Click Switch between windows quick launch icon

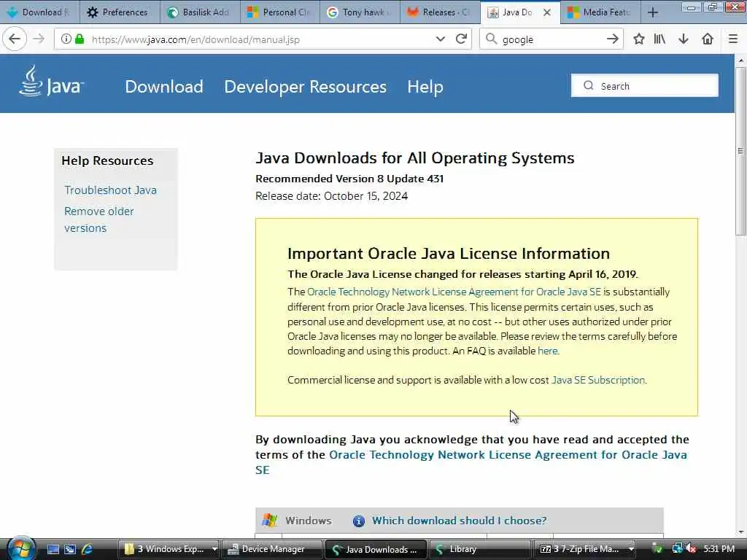point(70,550)
